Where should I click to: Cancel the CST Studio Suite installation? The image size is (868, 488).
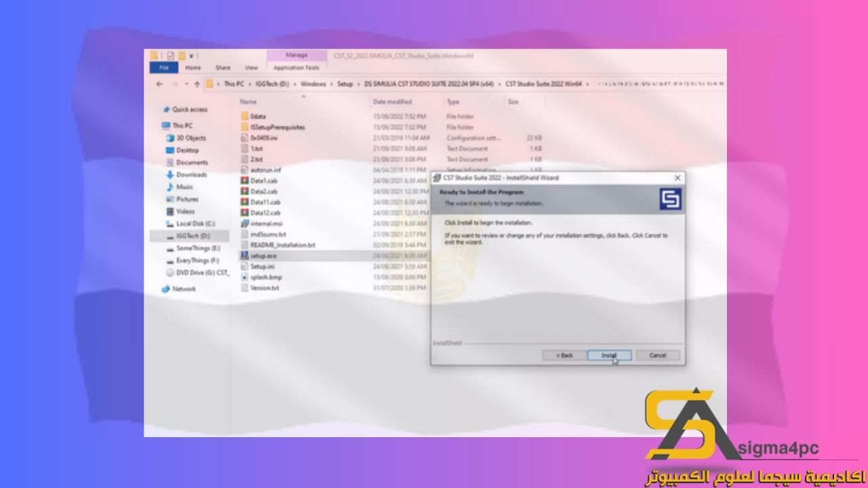pos(658,355)
